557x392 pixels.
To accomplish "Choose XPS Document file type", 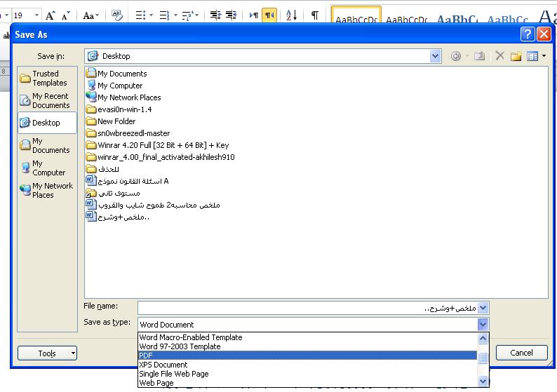I will (x=308, y=365).
